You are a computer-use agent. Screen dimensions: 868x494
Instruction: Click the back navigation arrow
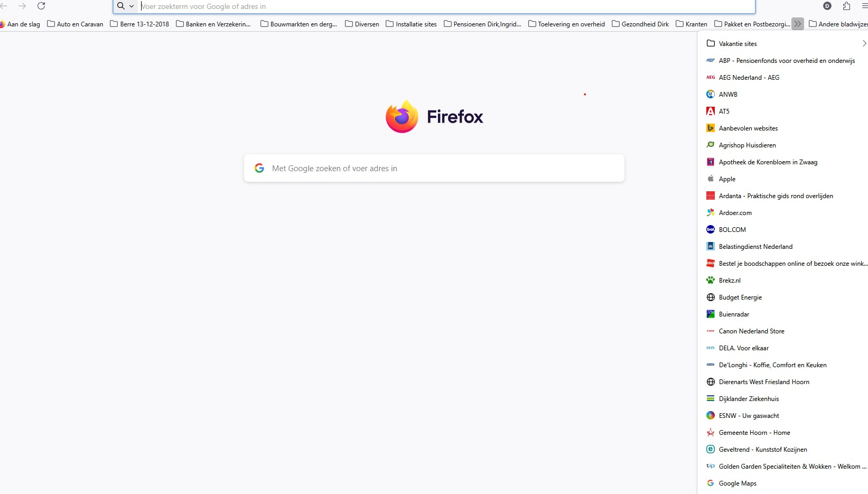point(4,6)
